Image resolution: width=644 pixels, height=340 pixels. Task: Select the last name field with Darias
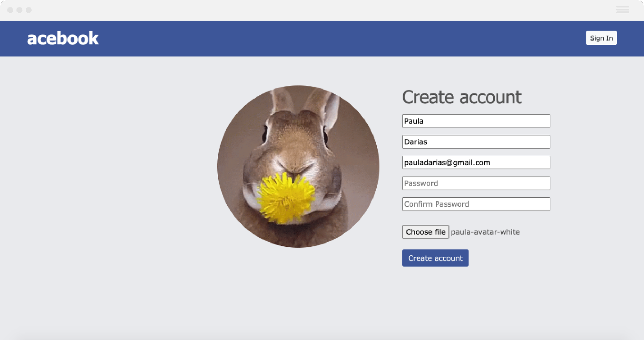click(476, 142)
